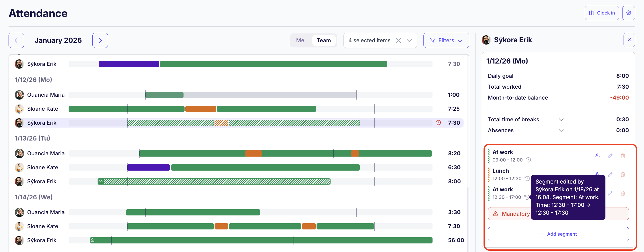Click the Add segment button

[x=558, y=234]
